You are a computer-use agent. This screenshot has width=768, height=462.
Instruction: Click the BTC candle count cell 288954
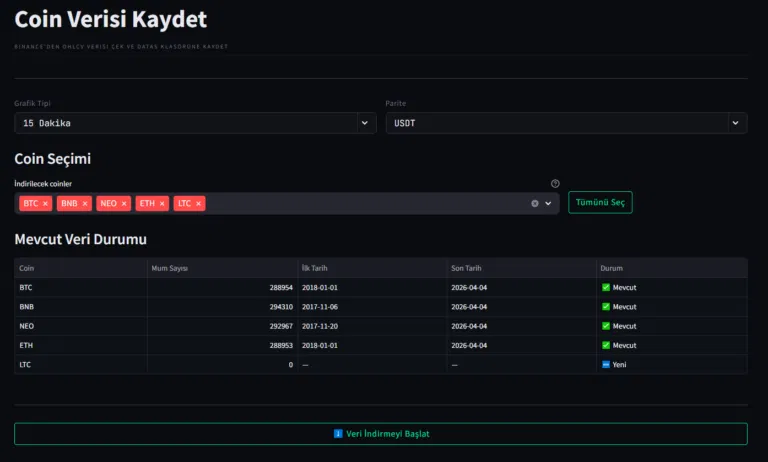276,287
